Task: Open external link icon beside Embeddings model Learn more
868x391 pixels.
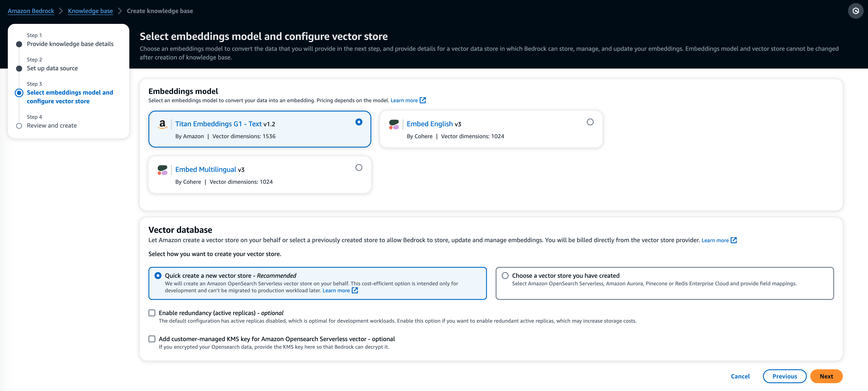Action: click(x=422, y=100)
